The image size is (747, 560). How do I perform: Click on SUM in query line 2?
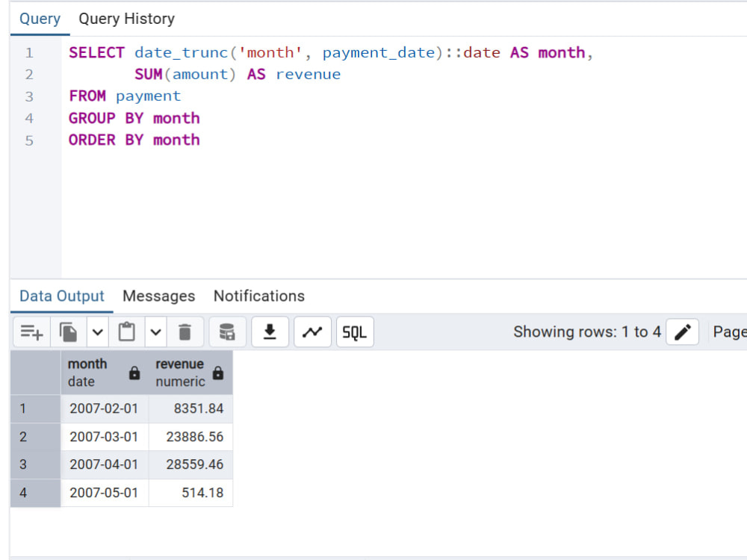[x=148, y=74]
